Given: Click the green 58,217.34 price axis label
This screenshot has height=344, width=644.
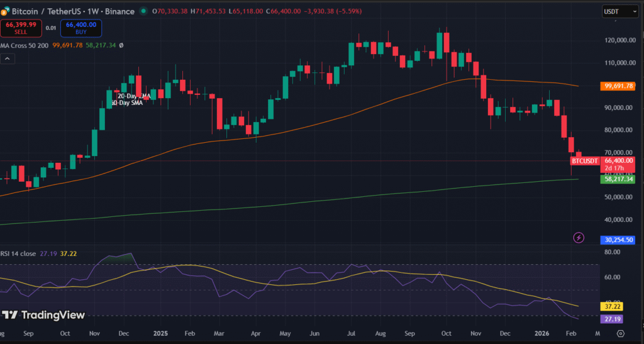Looking at the screenshot, I should [618, 179].
